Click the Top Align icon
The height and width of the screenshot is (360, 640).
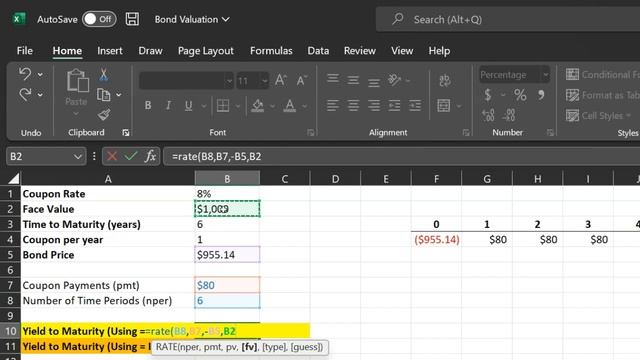click(x=333, y=79)
